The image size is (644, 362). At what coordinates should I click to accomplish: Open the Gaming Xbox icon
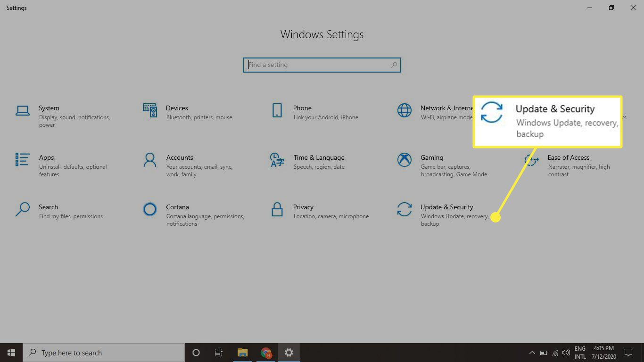(405, 160)
